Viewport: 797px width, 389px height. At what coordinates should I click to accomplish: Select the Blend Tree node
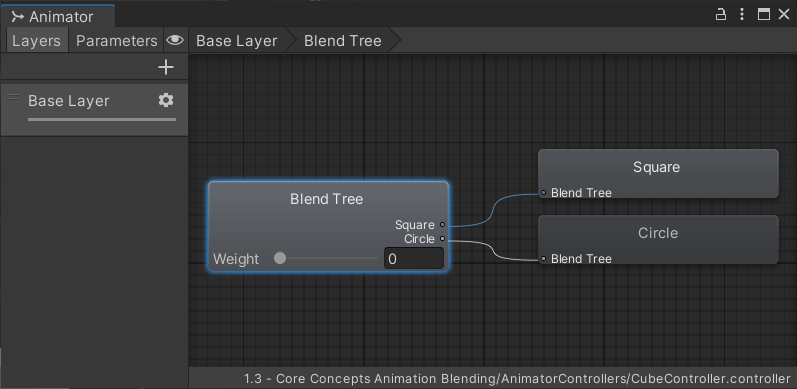tap(328, 226)
